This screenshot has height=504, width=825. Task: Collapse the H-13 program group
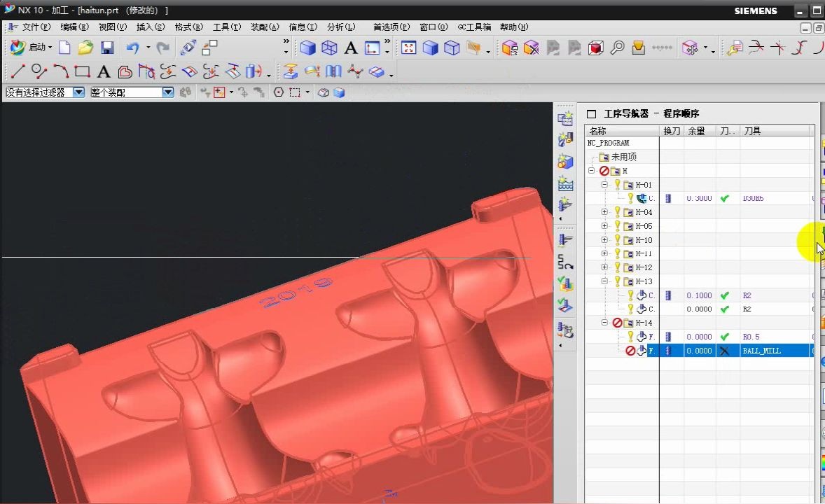[605, 281]
